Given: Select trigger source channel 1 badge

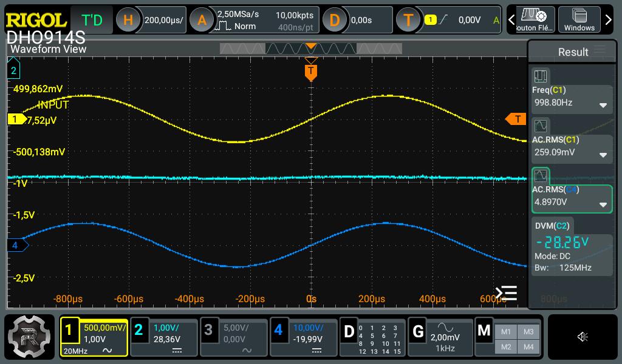Looking at the screenshot, I should tap(431, 19).
